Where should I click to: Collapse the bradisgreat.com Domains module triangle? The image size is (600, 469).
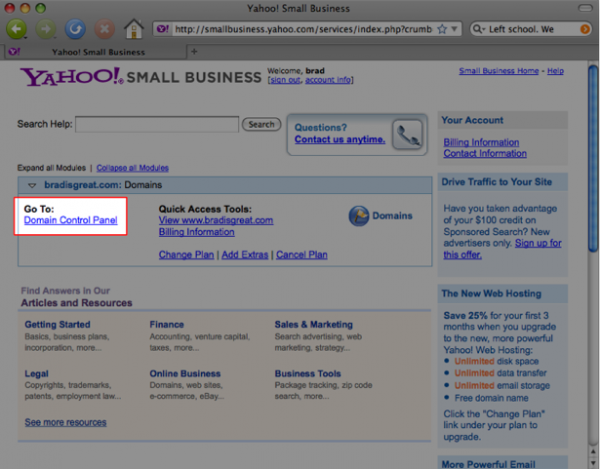pos(32,186)
